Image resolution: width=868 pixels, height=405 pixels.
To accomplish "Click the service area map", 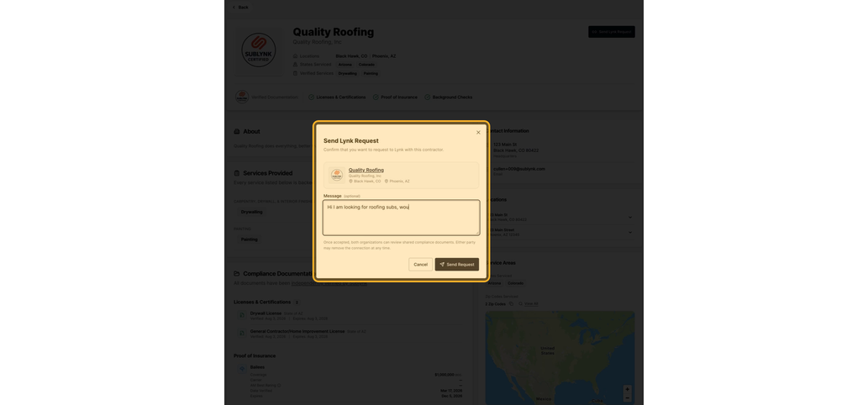I will pos(560,357).
